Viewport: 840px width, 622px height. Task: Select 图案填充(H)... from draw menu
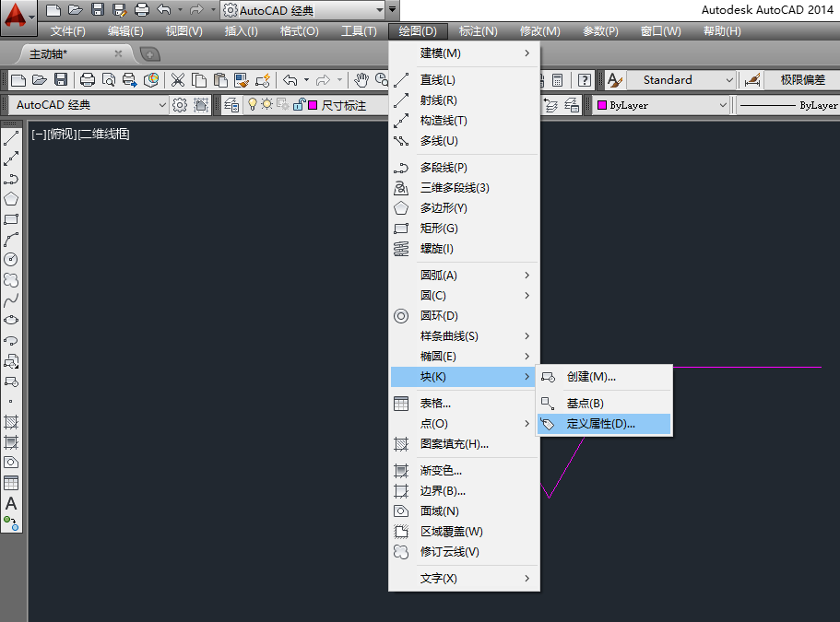tap(464, 444)
